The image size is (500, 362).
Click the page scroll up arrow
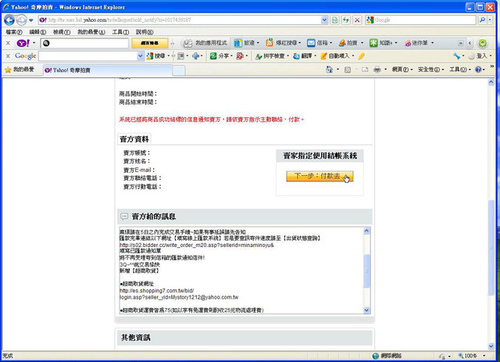tap(491, 82)
